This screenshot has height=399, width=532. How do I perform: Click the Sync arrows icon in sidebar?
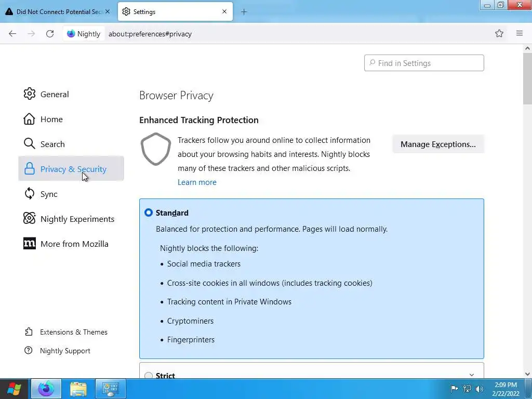(30, 194)
